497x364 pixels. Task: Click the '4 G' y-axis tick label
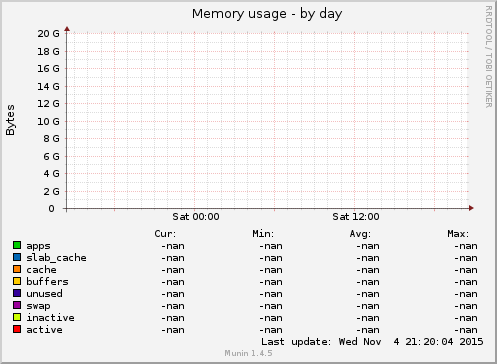pos(51,174)
